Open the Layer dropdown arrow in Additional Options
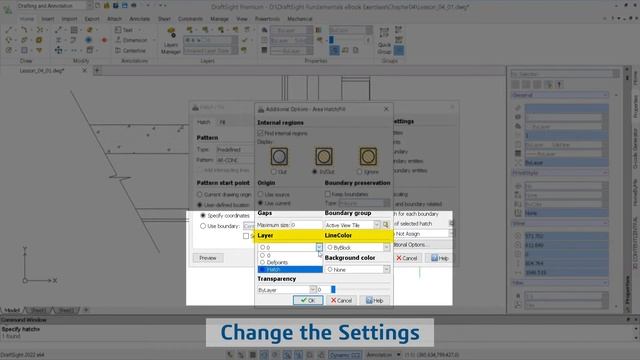This screenshot has width=640, height=360. coord(319,247)
